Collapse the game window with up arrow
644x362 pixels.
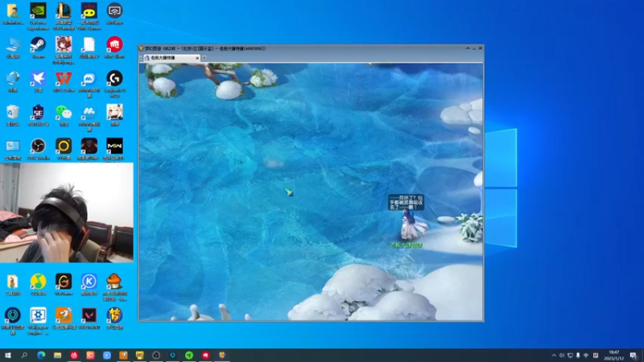468,48
